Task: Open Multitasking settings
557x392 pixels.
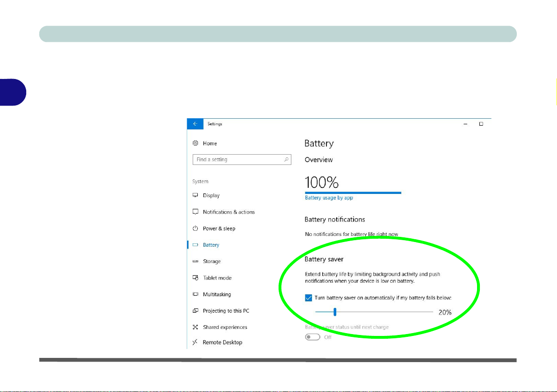Action: (x=217, y=294)
